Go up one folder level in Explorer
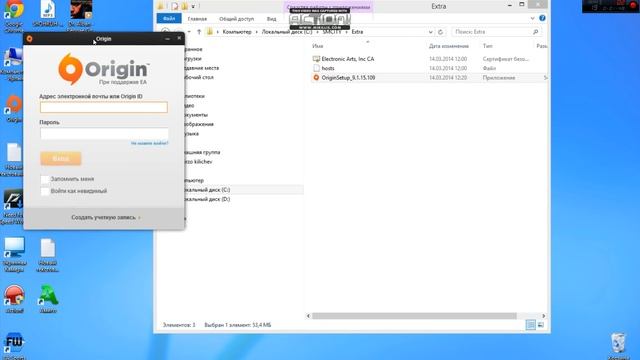The height and width of the screenshot is (360, 640). [199, 32]
